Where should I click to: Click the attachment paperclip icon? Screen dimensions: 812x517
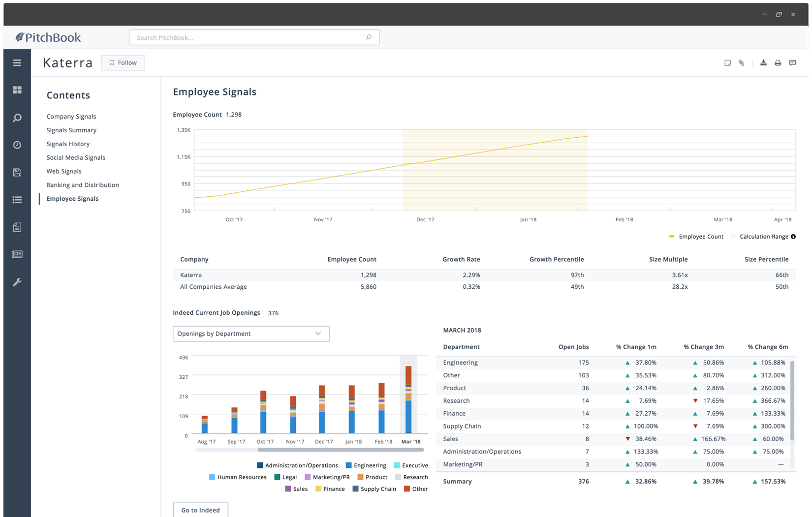[741, 63]
